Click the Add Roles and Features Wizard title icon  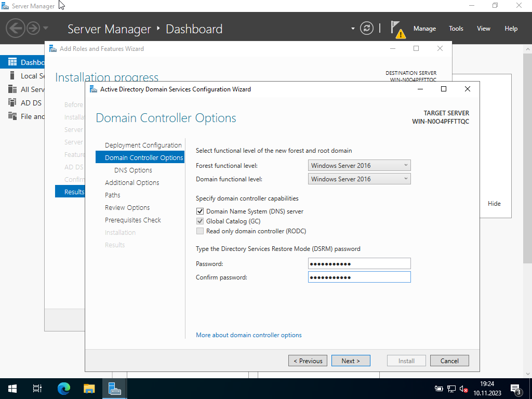click(x=53, y=48)
